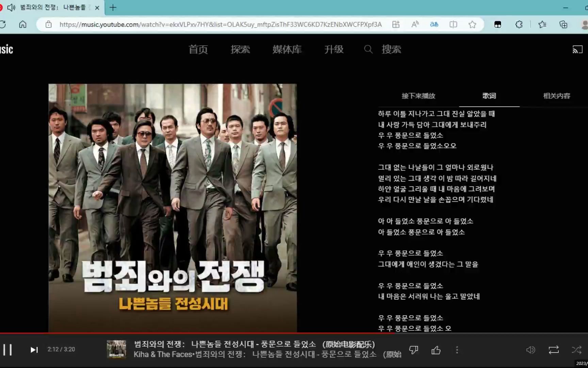Click lyric line 그대 없는 나날들이 그 얼마나 외로웠나
The height and width of the screenshot is (368, 588).
(436, 167)
